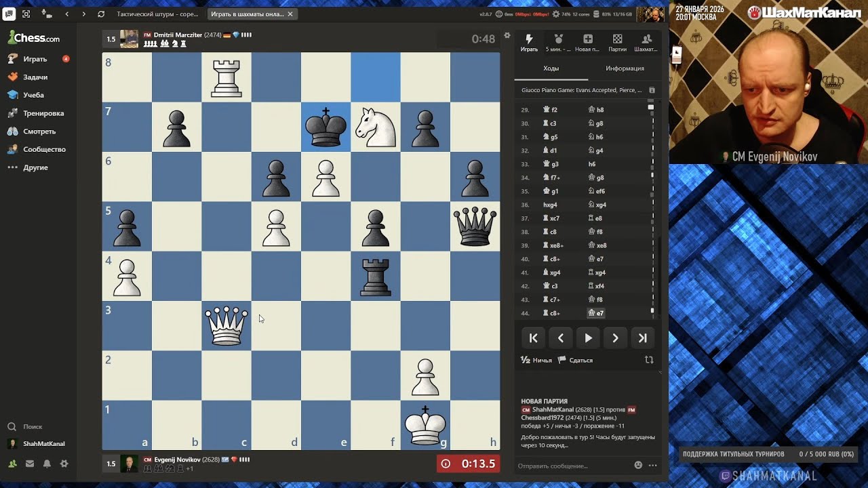Open the Шахматисты players tab
The width and height of the screenshot is (868, 488).
click(x=646, y=43)
